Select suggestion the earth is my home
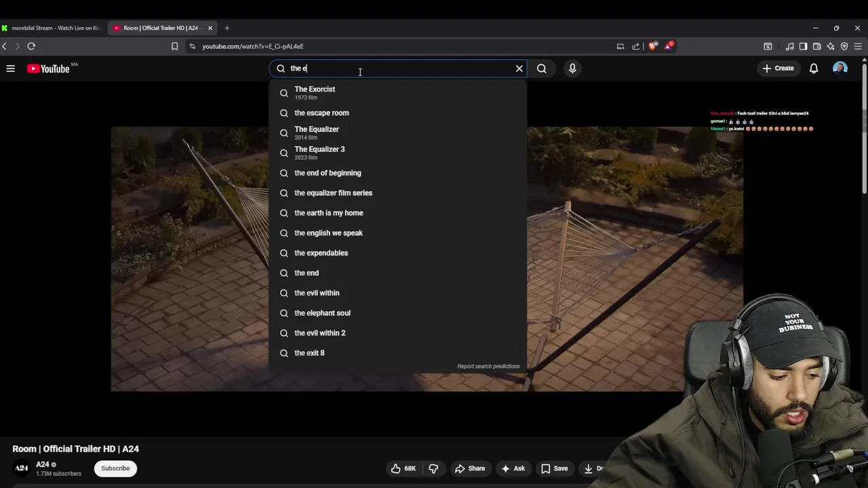This screenshot has height=488, width=868. 397,213
